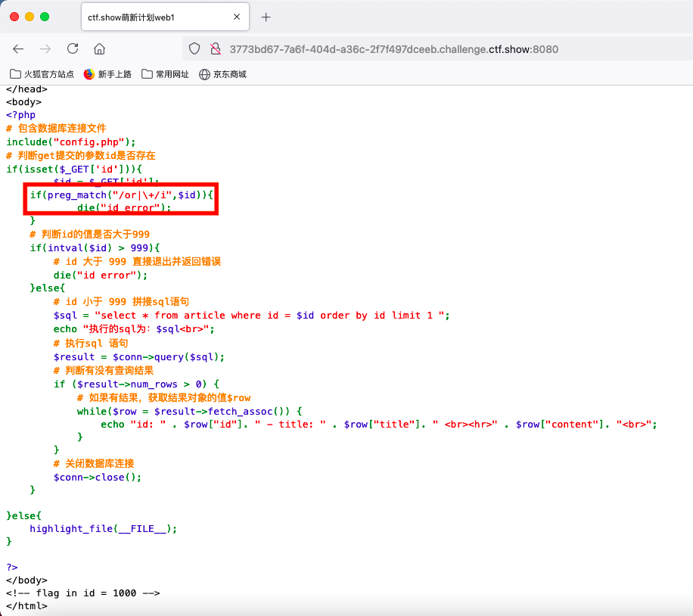Maximize window with the green button
693x616 pixels.
pos(45,17)
